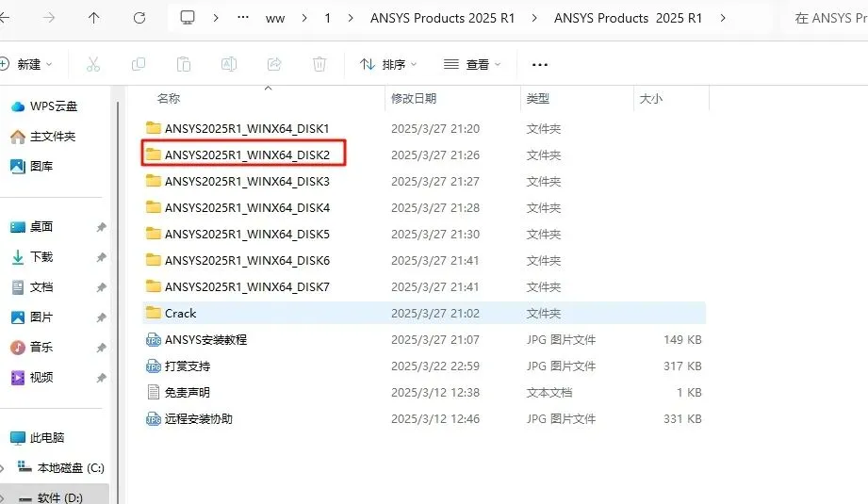The height and width of the screenshot is (504, 868).
Task: Open 视频 in quick access
Action: coord(32,378)
